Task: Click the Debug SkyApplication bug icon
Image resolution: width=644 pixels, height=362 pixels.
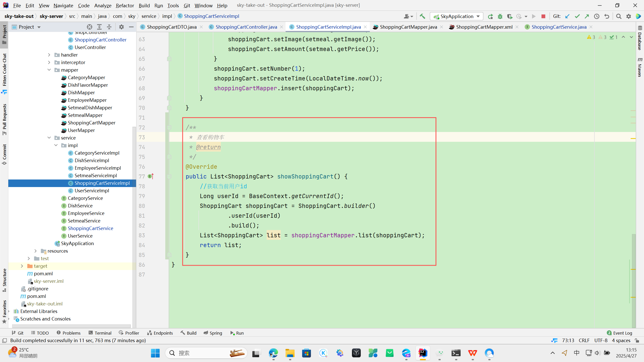Action: tap(500, 16)
